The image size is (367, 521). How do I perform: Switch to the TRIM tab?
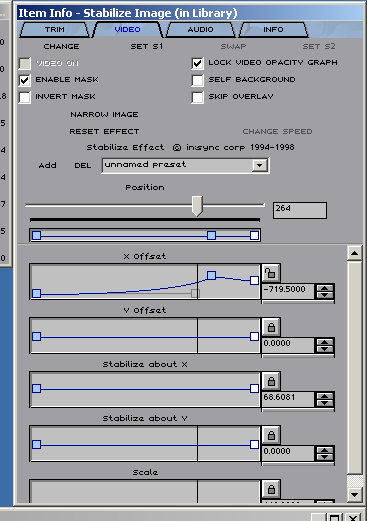coord(55,30)
